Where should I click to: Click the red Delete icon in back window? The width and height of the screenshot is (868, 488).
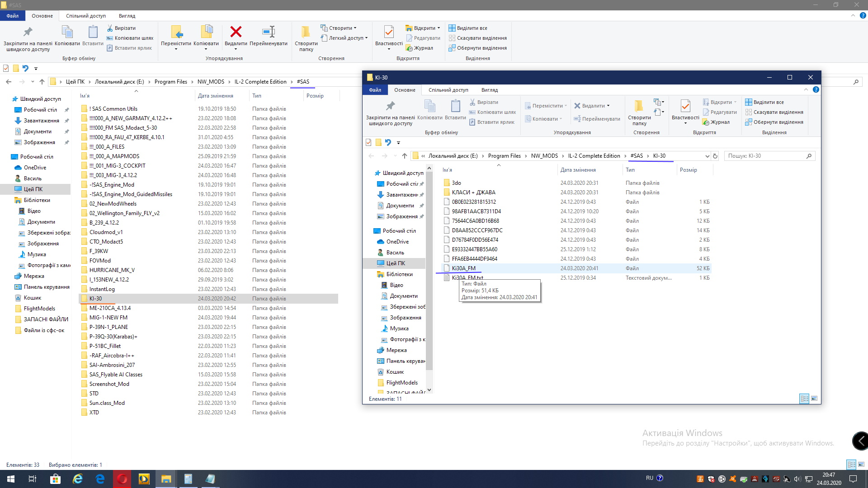click(236, 33)
